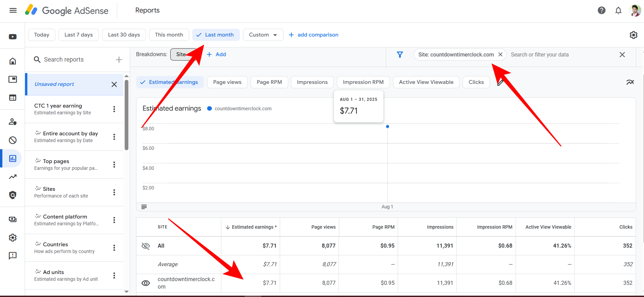
Task: Open chart legend list icon below graph
Action: 144,207
